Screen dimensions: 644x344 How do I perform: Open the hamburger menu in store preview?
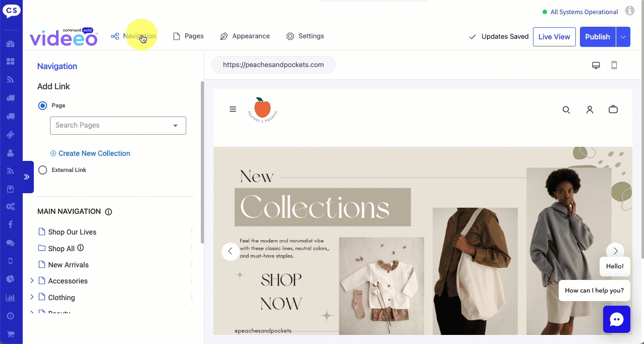[x=233, y=109]
